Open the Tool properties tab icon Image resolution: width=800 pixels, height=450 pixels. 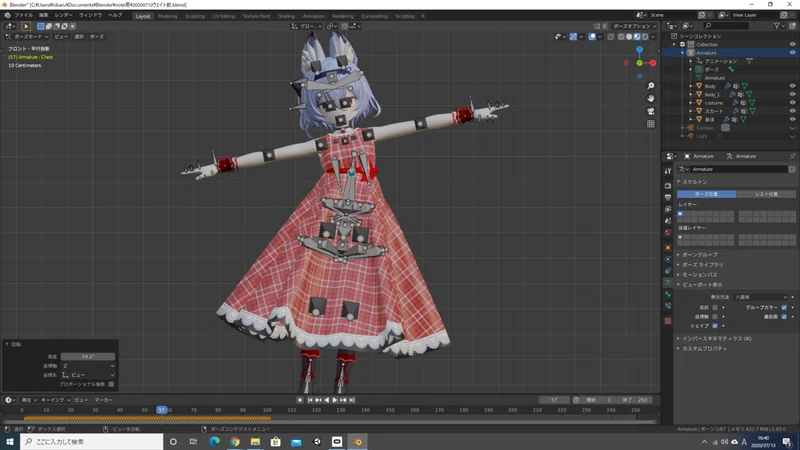tap(668, 171)
